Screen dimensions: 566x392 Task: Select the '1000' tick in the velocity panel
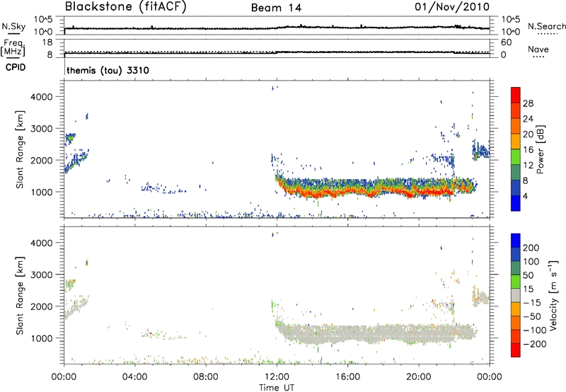pos(42,338)
